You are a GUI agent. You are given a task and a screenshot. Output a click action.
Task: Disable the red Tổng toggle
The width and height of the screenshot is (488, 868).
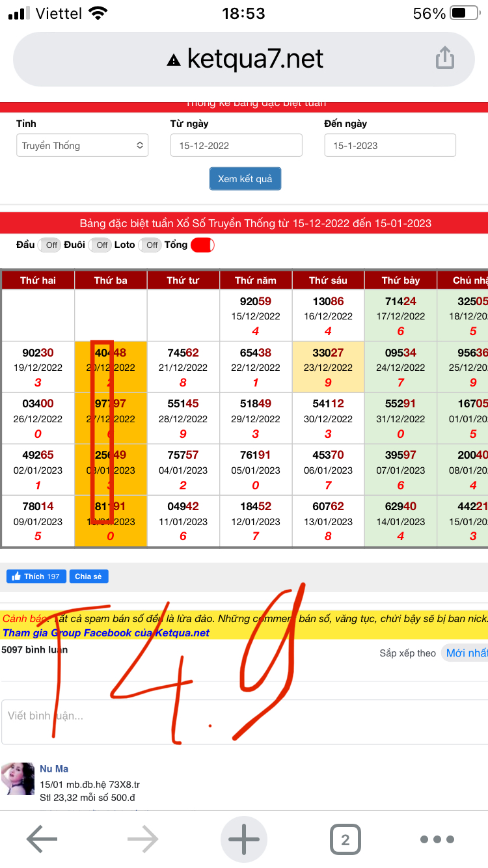(x=202, y=245)
